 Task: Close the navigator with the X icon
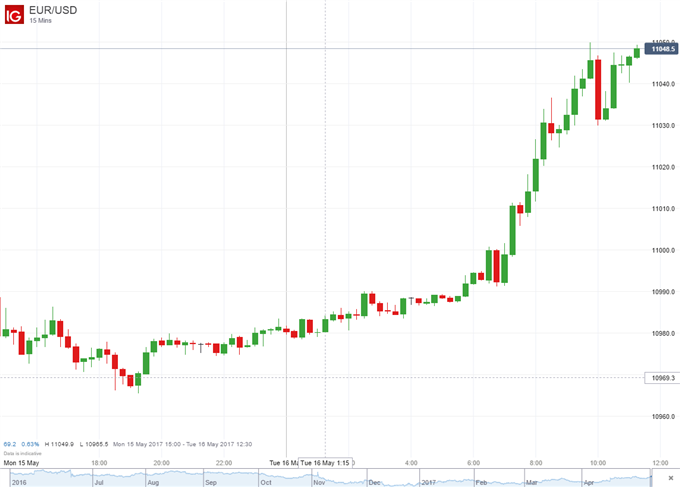(670, 478)
